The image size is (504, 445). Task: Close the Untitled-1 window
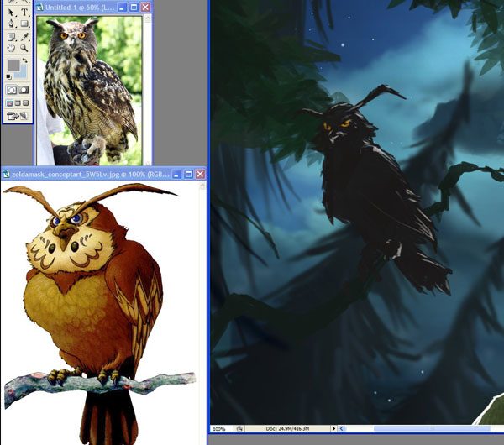[x=145, y=8]
